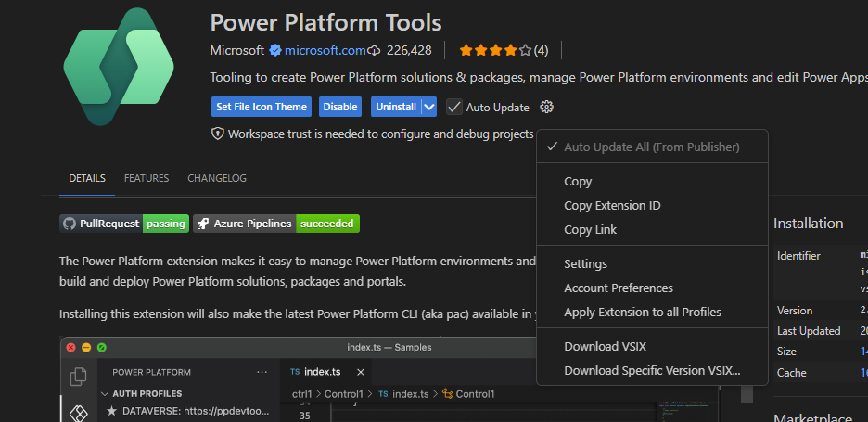The height and width of the screenshot is (422, 868).
Task: Click the workspace trust shield icon
Action: pos(218,134)
